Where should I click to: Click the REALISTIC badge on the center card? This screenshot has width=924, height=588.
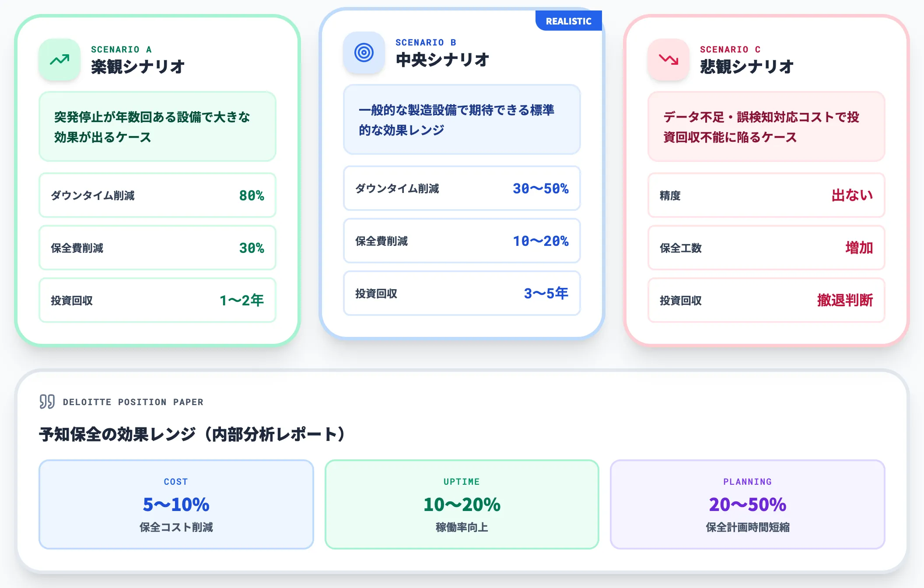coord(568,21)
